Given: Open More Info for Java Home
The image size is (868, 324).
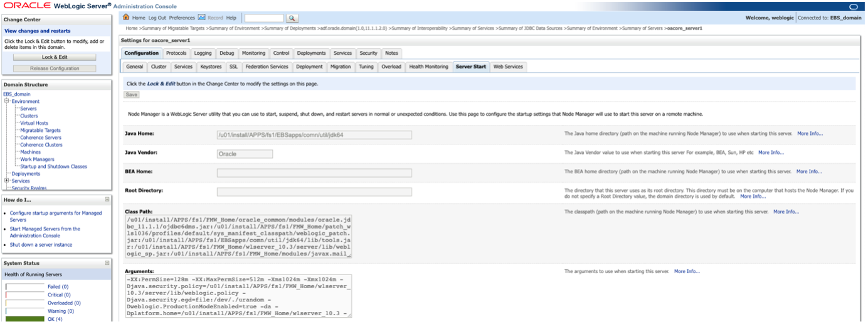Looking at the screenshot, I should (810, 134).
